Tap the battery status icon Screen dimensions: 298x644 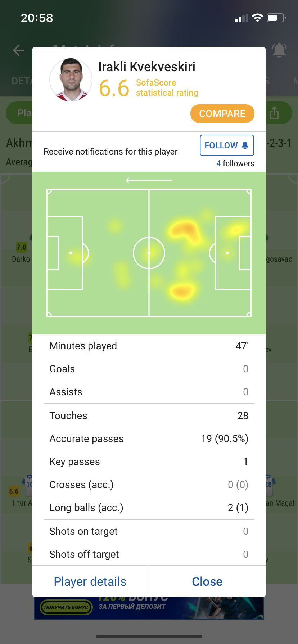[276, 18]
